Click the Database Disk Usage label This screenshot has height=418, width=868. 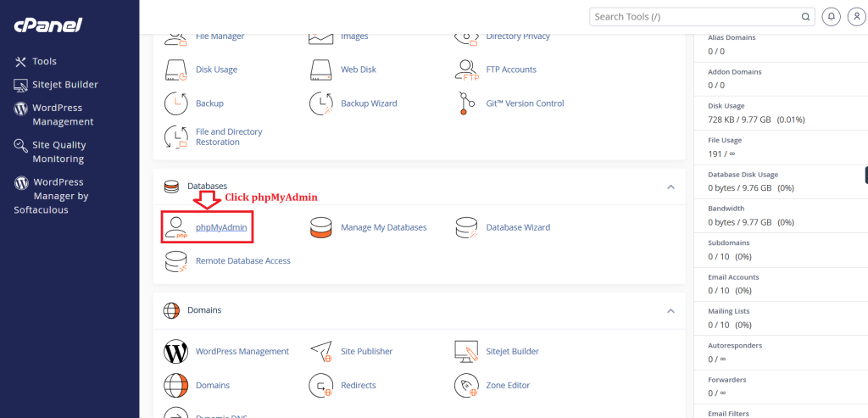[x=743, y=175]
